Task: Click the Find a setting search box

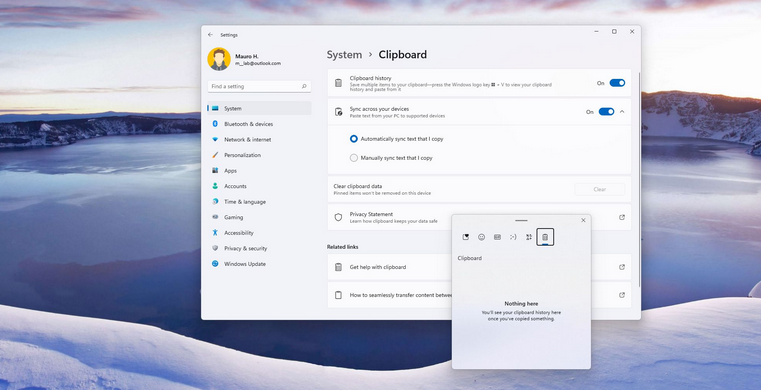Action: (259, 86)
